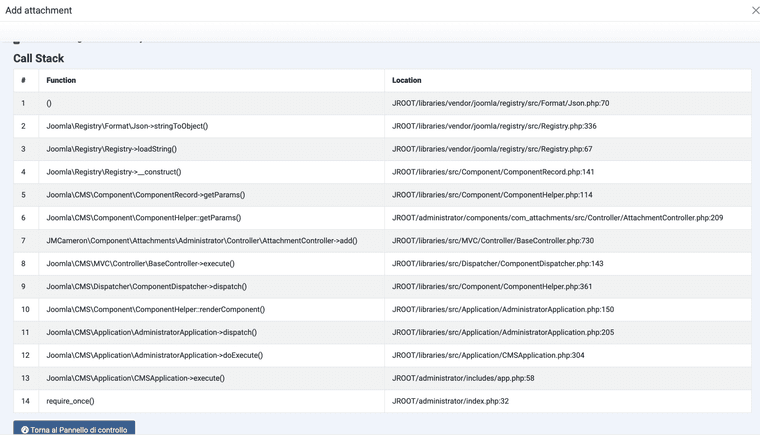
Task: Select Json->stringToObject() function cell
Action: pos(212,126)
